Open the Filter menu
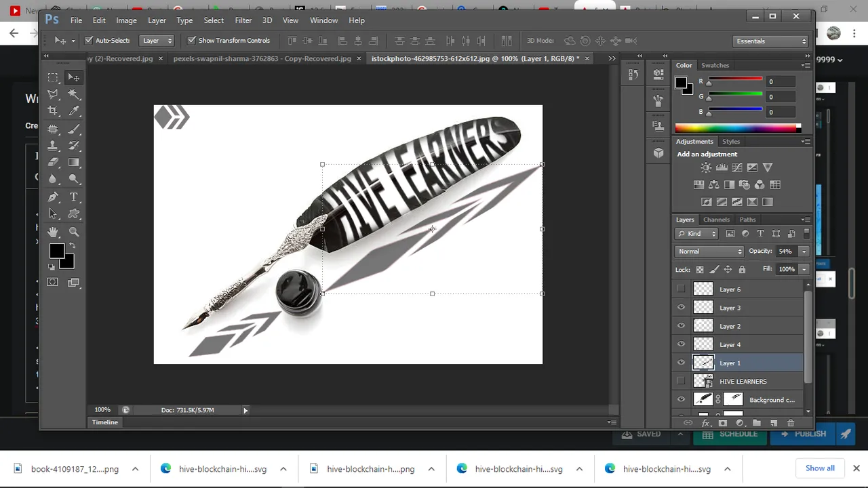Viewport: 868px width, 488px height. pyautogui.click(x=243, y=20)
